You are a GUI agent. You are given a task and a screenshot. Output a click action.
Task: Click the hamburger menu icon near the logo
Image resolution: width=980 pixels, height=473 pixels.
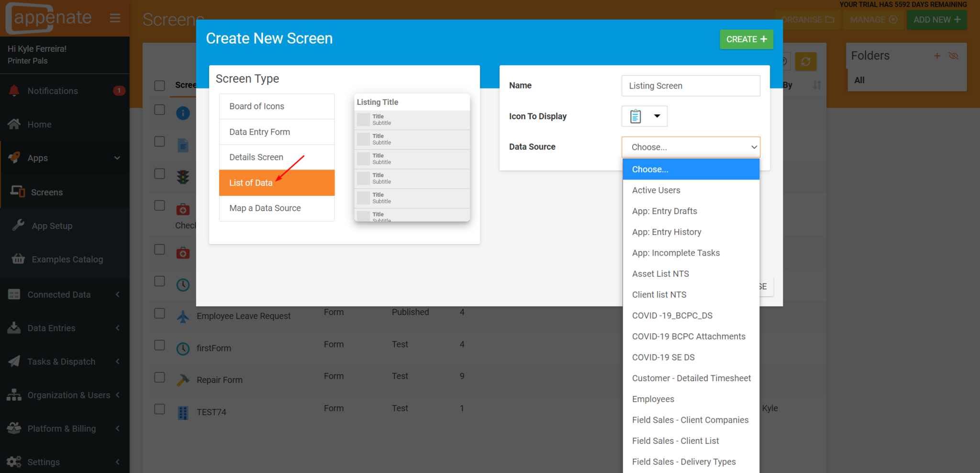(115, 18)
